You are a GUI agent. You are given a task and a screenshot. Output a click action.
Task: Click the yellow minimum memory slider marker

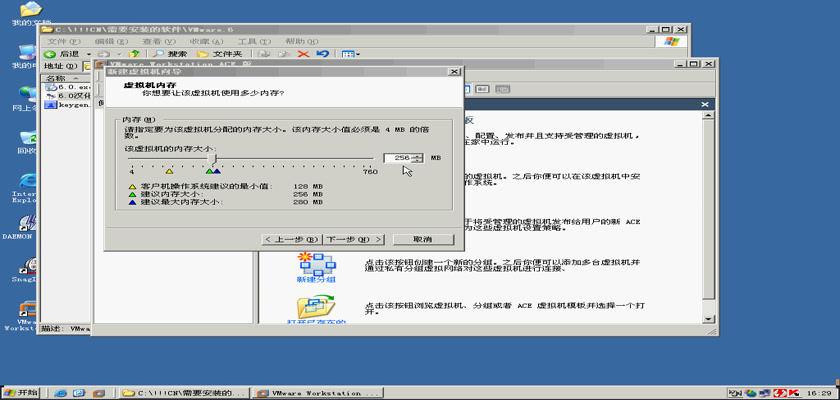click(x=169, y=171)
